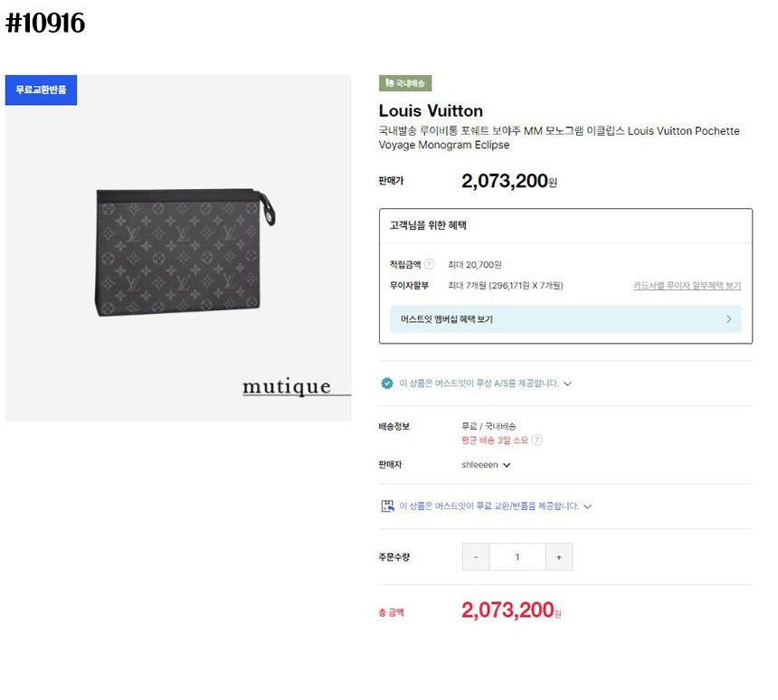778x700 pixels.
Task: Click the order quantity input field
Action: click(x=517, y=557)
